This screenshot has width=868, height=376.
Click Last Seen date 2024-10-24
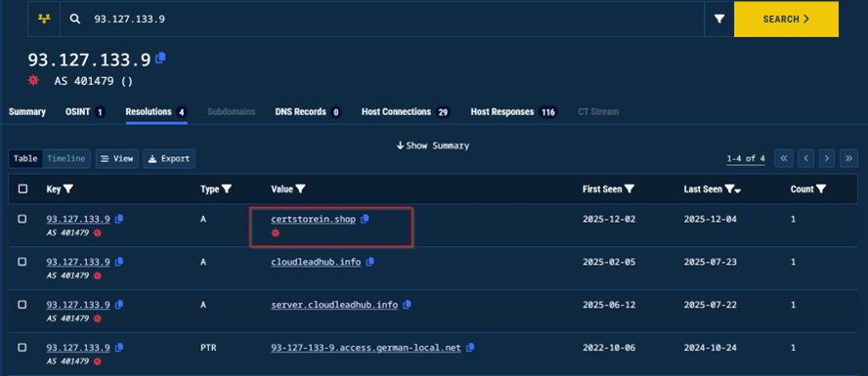pyautogui.click(x=711, y=348)
